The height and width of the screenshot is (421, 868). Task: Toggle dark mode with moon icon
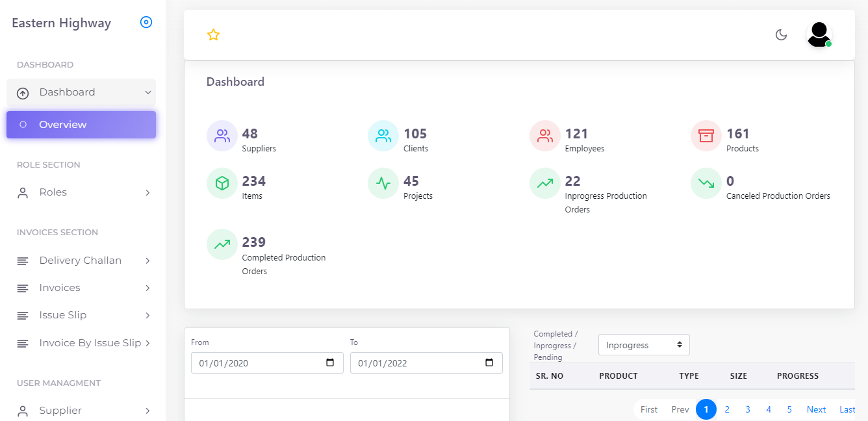tap(782, 35)
